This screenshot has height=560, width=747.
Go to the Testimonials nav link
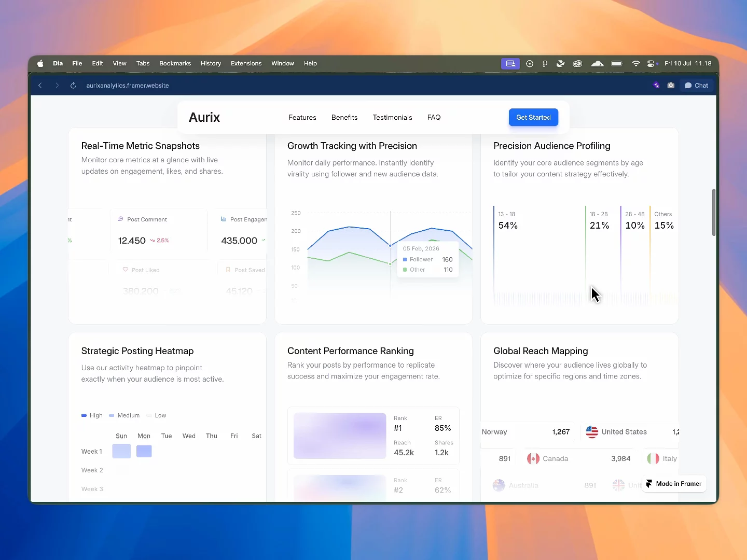click(x=393, y=118)
